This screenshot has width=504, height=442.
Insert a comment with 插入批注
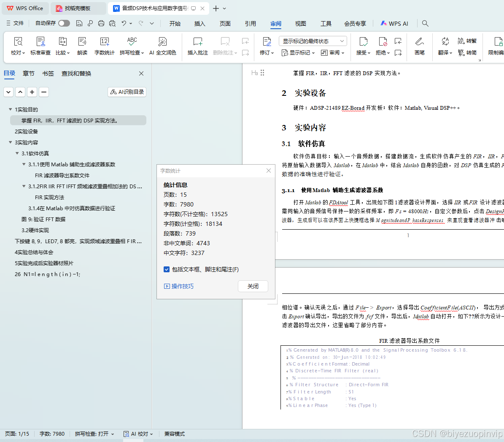tap(198, 46)
